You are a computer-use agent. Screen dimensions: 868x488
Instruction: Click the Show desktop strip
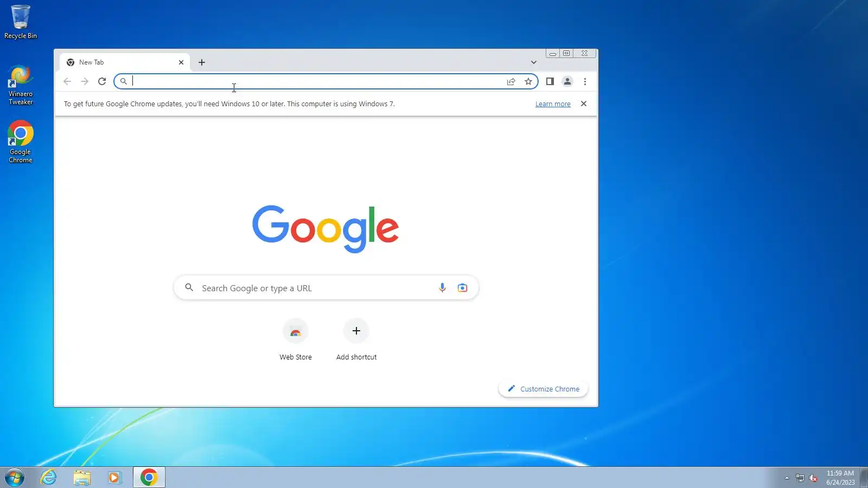click(x=864, y=478)
